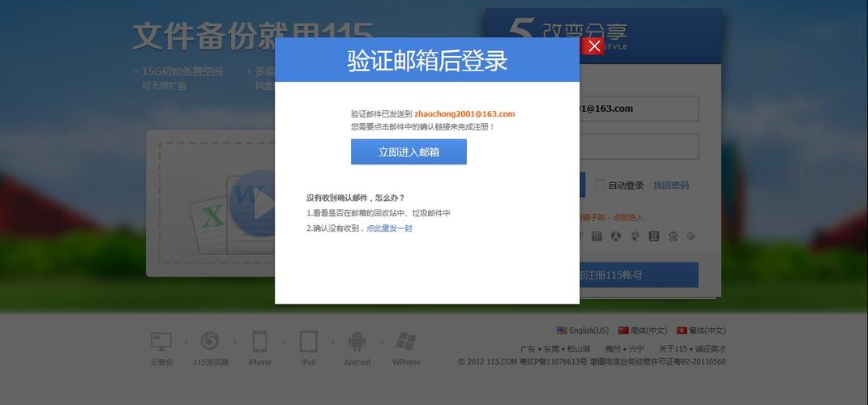Viewport: 868px width, 405px height.
Task: Switch language to 繁体(中文)
Action: (701, 330)
